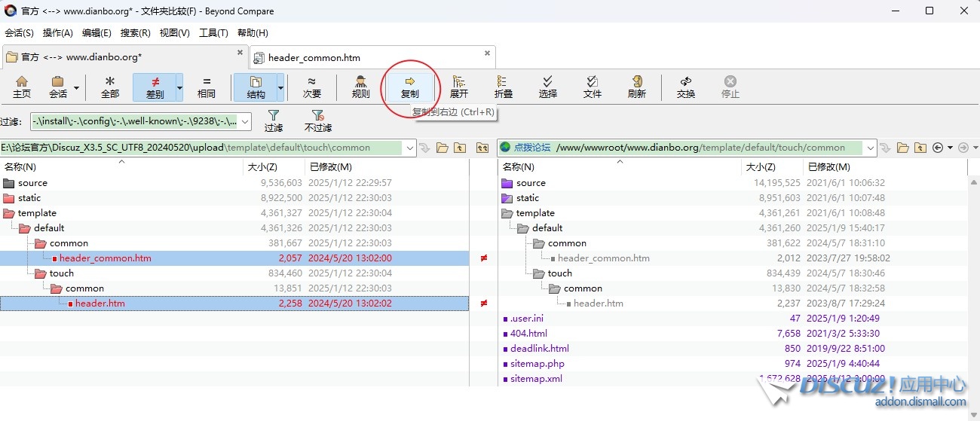Viewport: 980px width, 421px height.
Task: Open dropdown arrow beside Structure (结构) button
Action: click(x=280, y=87)
